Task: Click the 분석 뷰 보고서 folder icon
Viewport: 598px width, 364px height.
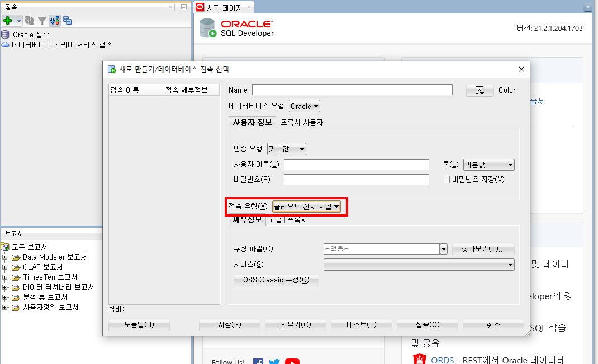Action: click(16, 298)
